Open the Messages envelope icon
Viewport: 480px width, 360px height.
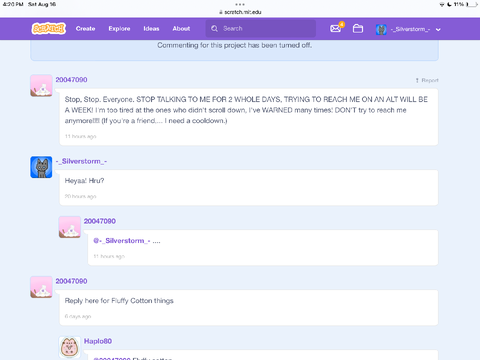point(336,29)
